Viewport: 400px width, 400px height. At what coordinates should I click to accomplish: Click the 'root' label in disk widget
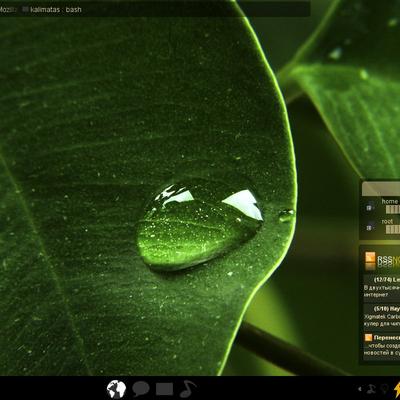387,221
